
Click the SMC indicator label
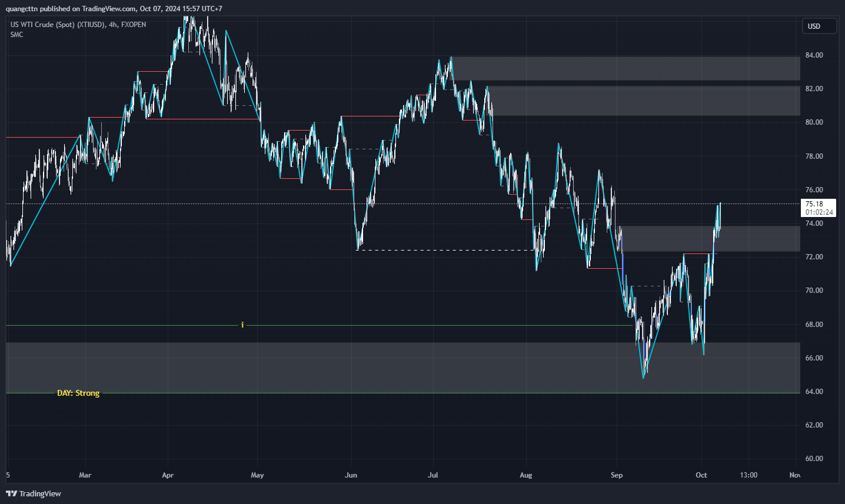pos(16,35)
